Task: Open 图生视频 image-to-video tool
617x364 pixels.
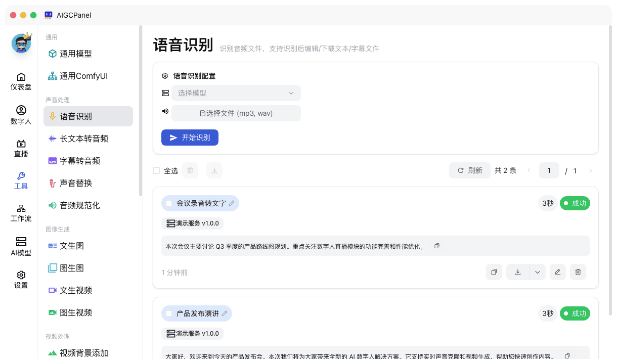Action: tap(88, 312)
